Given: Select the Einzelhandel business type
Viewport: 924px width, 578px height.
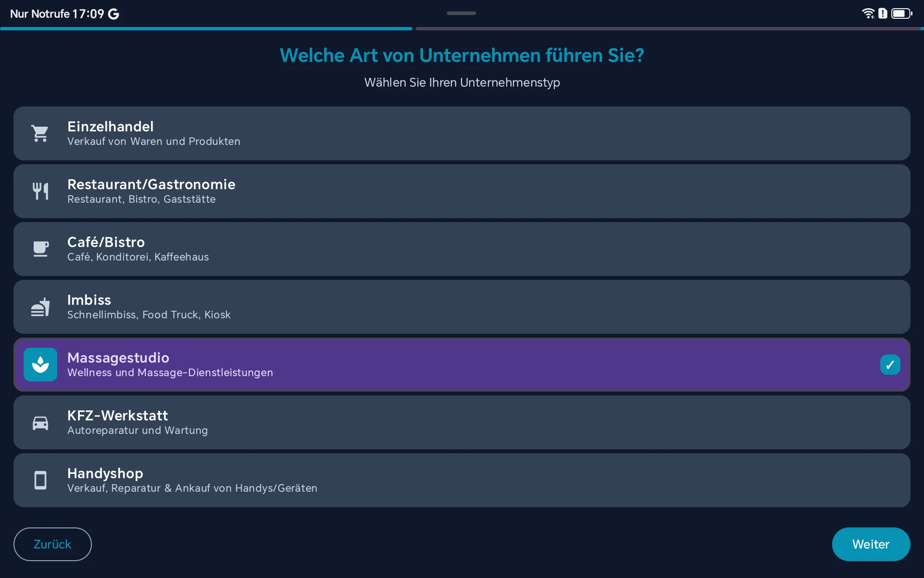Looking at the screenshot, I should click(462, 133).
